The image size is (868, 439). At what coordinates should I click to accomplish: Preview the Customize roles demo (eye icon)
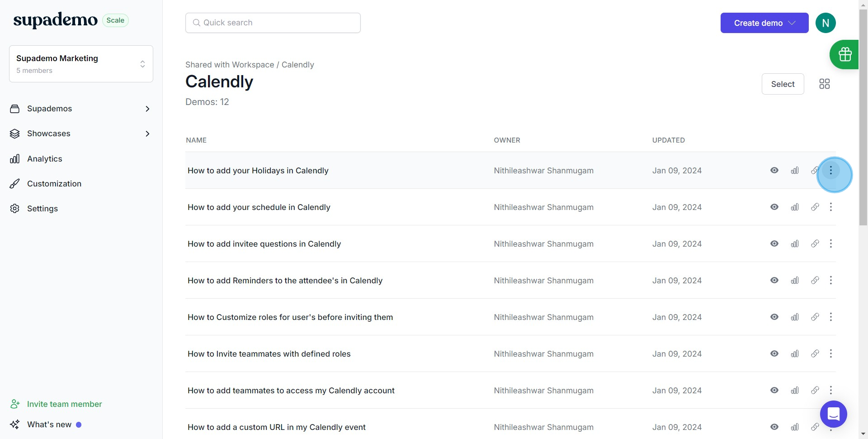[x=774, y=317]
